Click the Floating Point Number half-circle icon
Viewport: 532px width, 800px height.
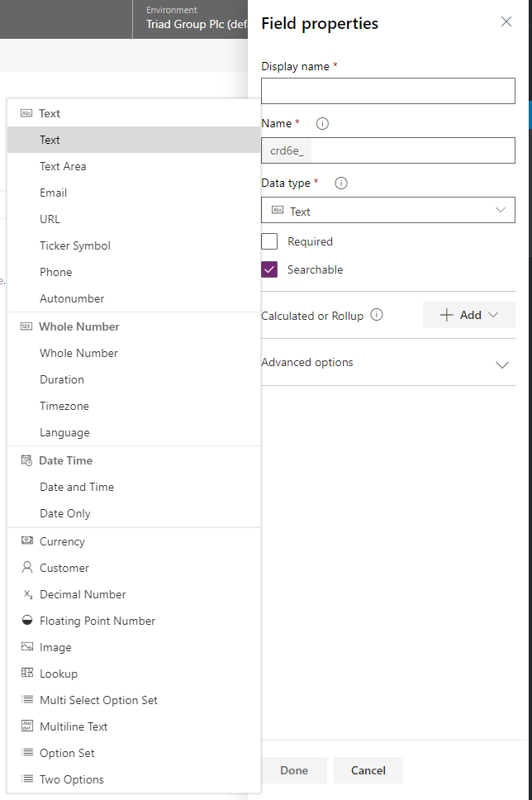[x=27, y=621]
